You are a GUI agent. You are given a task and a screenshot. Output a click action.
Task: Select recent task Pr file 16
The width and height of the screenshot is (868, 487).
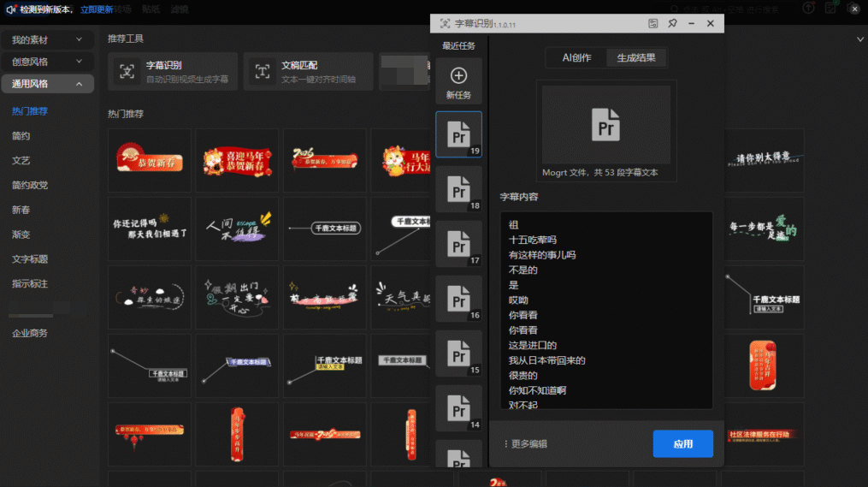[458, 299]
